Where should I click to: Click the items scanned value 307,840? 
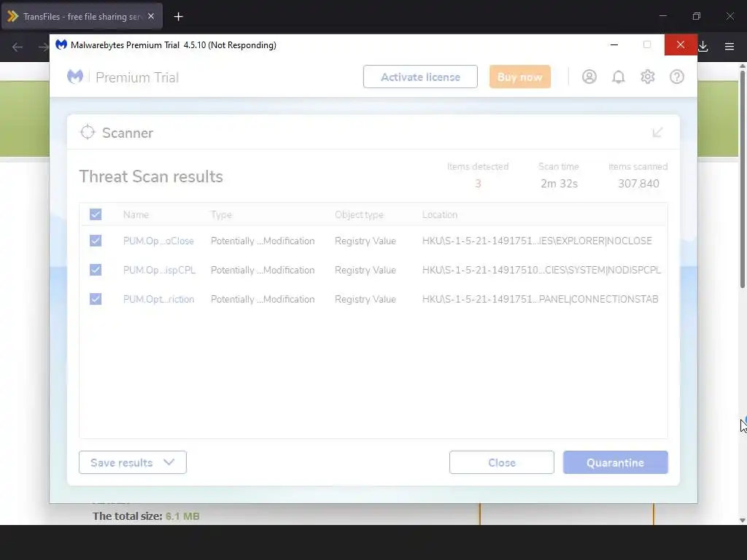638,184
